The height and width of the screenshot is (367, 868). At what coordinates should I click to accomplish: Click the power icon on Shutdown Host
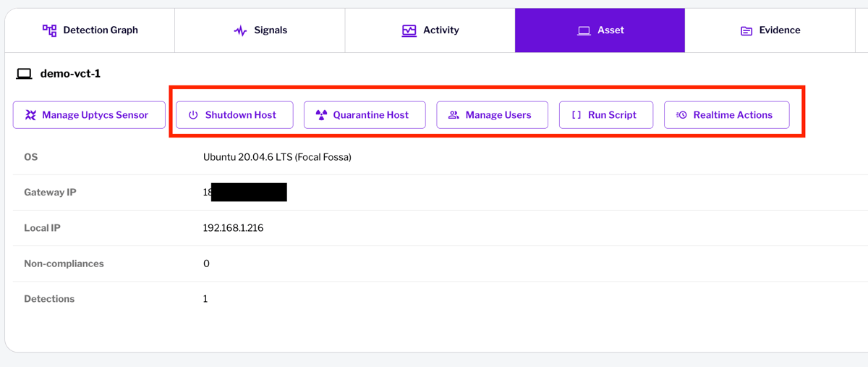pos(193,115)
